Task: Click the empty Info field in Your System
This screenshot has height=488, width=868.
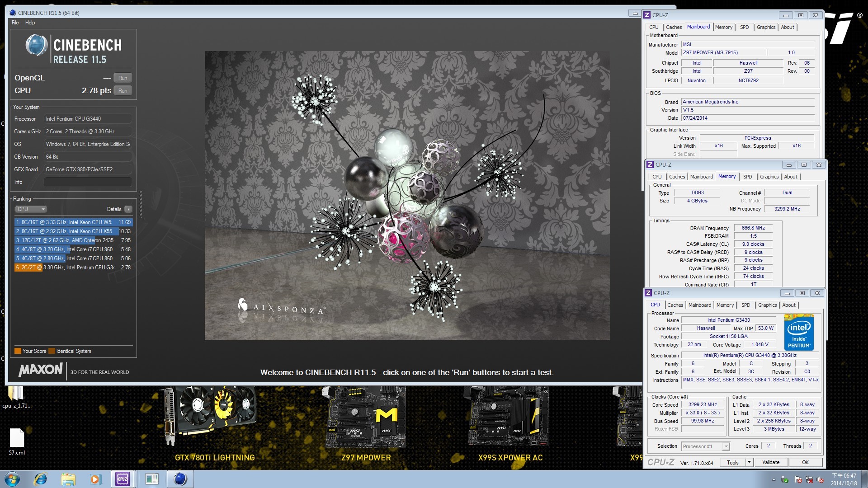Action: point(88,182)
